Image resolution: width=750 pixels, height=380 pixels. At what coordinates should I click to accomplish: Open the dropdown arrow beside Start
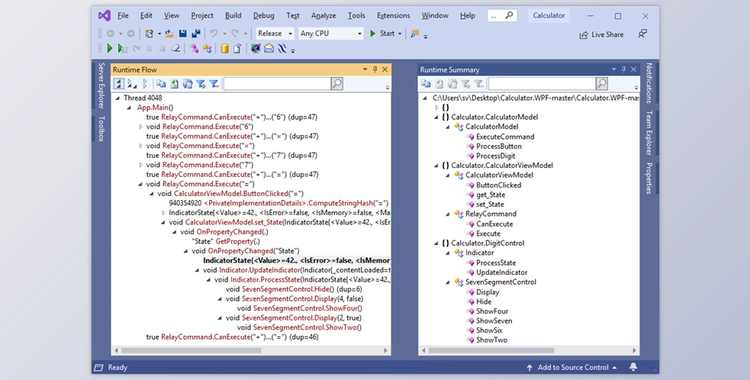pyautogui.click(x=400, y=34)
